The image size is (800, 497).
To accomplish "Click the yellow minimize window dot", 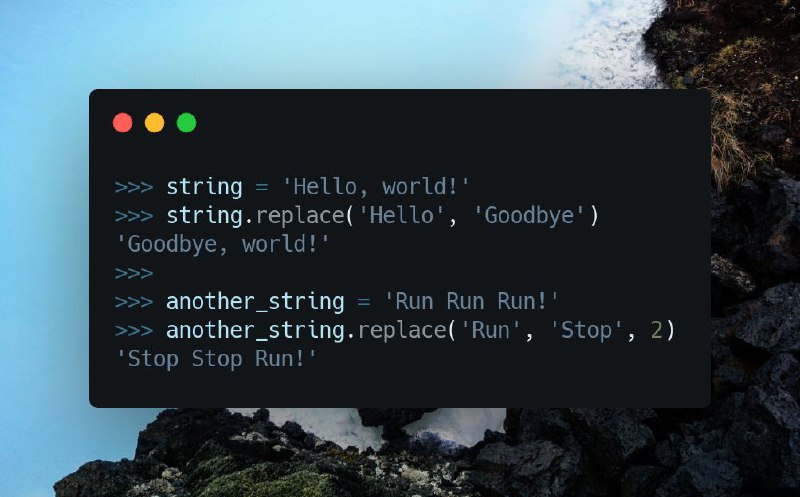I will 155,123.
